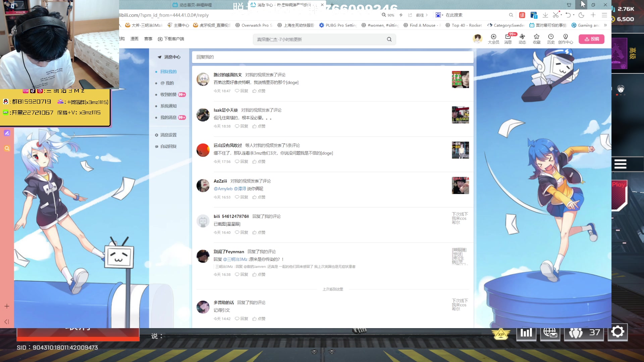Viewport: 644px width, 362px height.
Task: Open the 动态 feed icon
Action: 522,39
